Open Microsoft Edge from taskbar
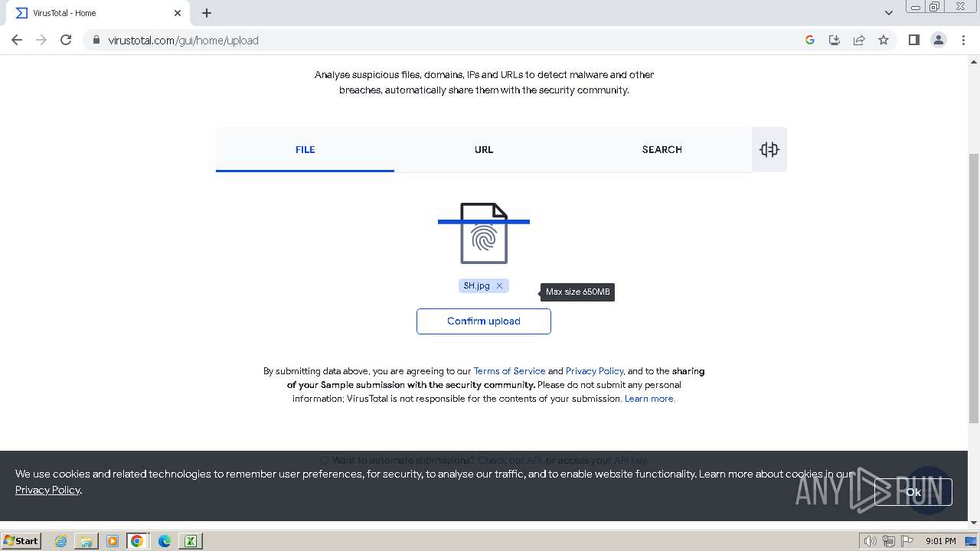 (x=165, y=541)
